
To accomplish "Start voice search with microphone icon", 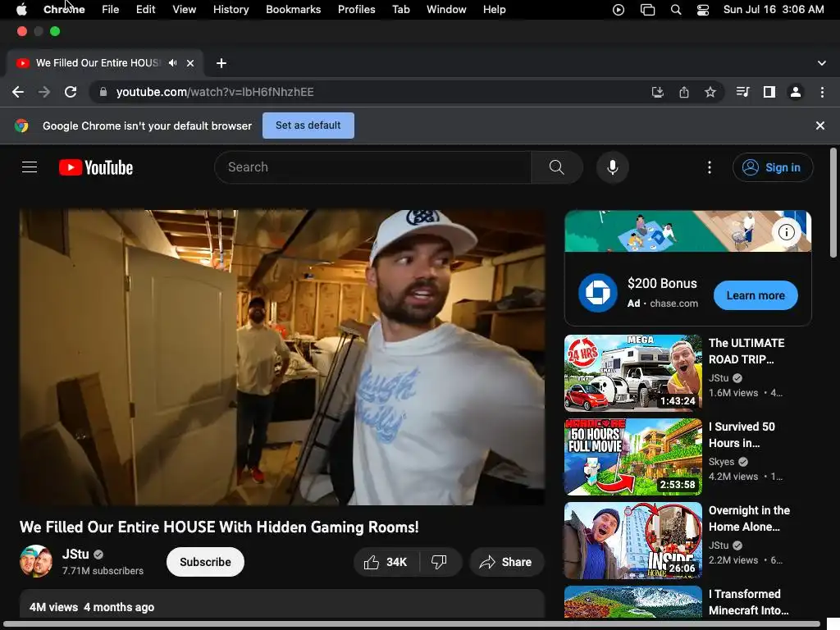I will [x=612, y=167].
